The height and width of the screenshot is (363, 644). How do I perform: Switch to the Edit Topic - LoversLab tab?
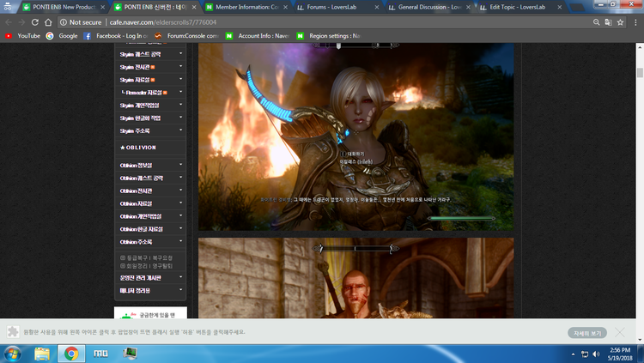click(520, 7)
